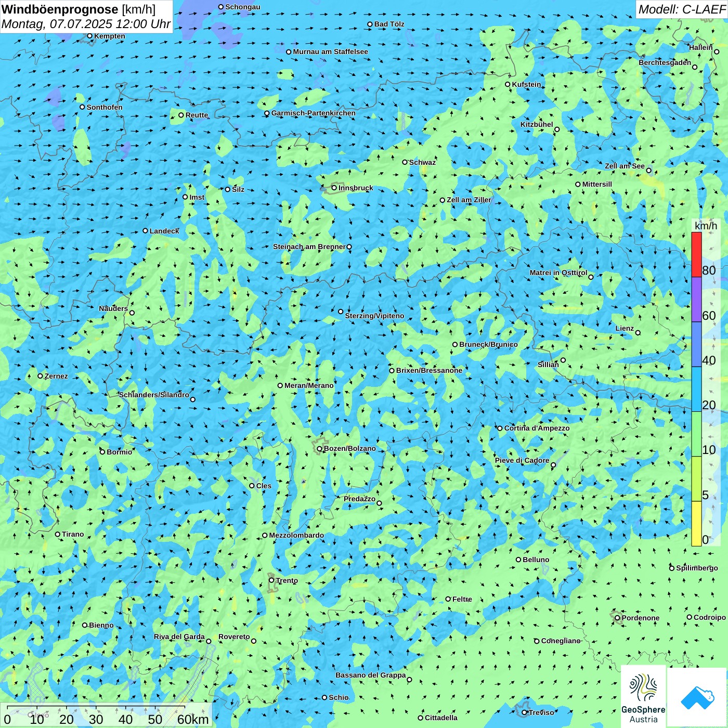This screenshot has height=728, width=728.
Task: Pick the dark blue legend swatch between 40 and 60
Action: (x=696, y=345)
